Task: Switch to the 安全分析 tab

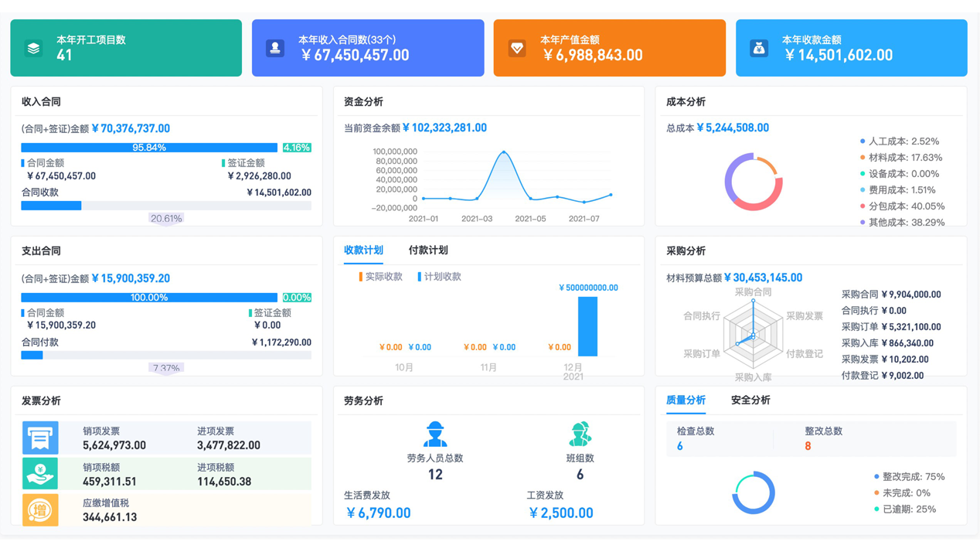Action: coord(750,400)
